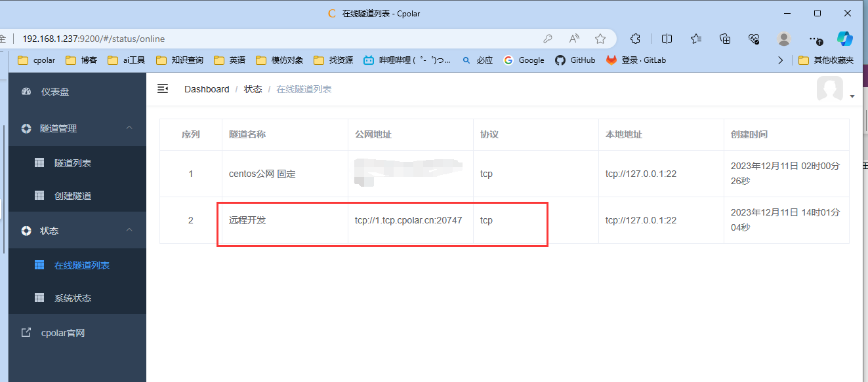
Task: Toggle split screen icon in browser toolbar
Action: tap(667, 39)
